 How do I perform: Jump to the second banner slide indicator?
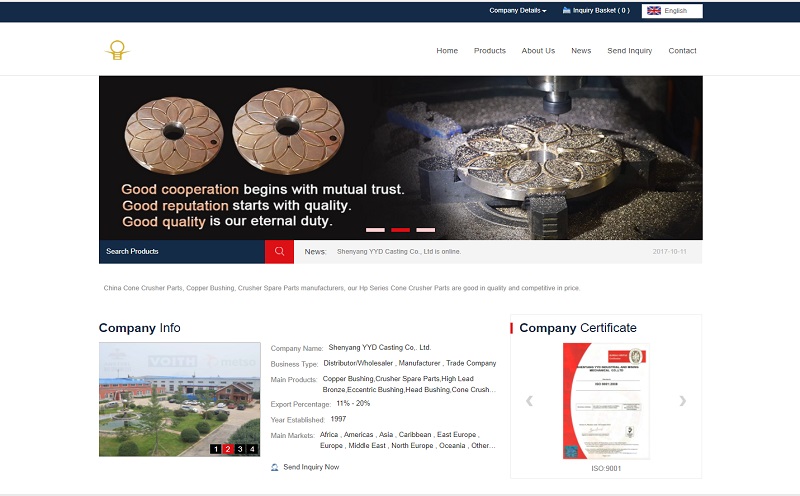[400, 230]
